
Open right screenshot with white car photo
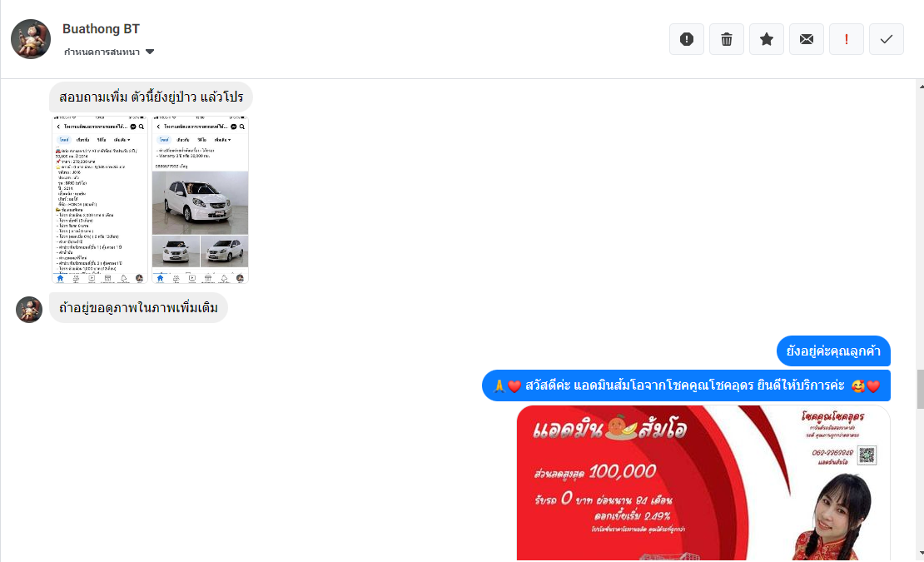pos(201,200)
